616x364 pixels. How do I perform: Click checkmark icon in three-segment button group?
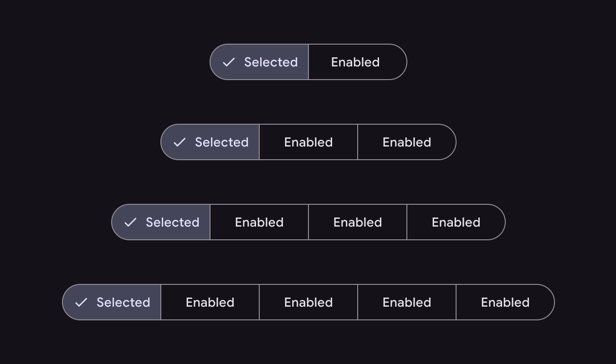tap(180, 142)
